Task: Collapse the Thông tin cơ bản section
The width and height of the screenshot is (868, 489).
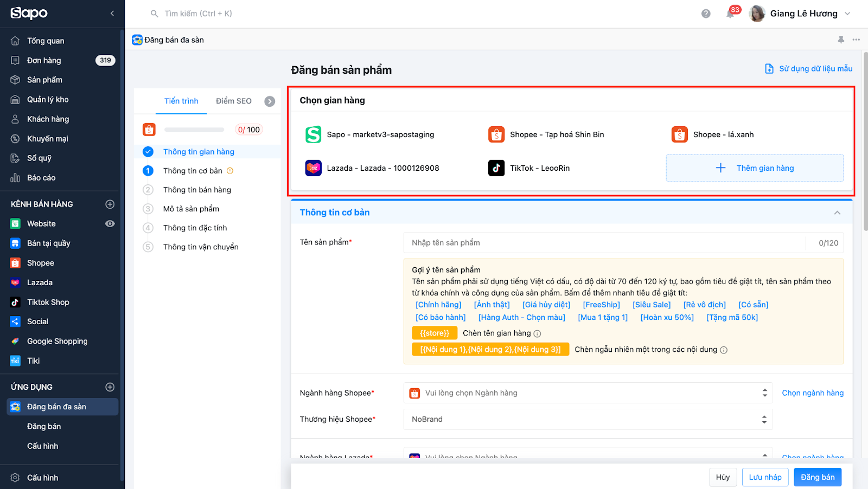Action: [837, 213]
